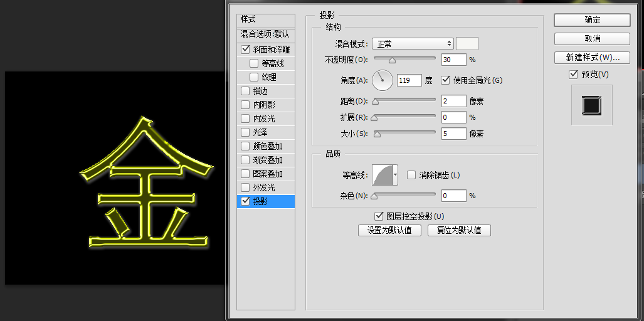Image resolution: width=644 pixels, height=321 pixels.
Task: Enable the 描边 checkbox
Action: 245,91
